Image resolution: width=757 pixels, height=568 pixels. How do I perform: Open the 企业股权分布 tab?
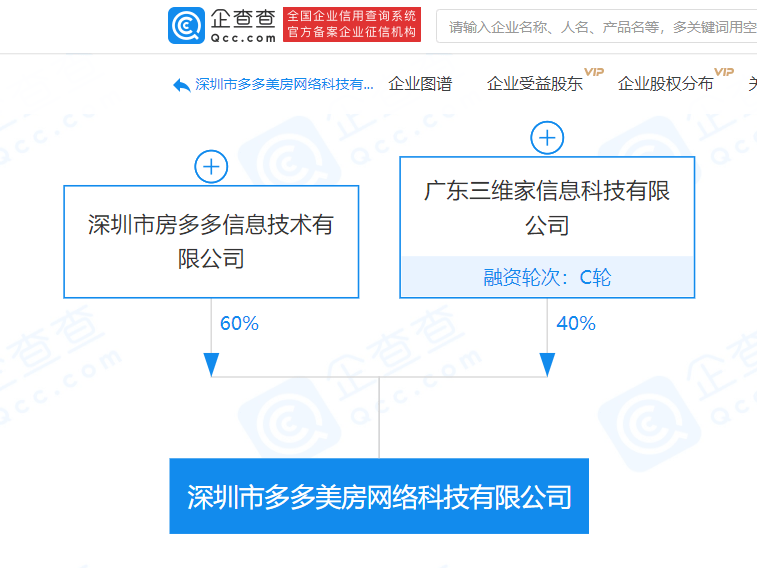pos(665,84)
